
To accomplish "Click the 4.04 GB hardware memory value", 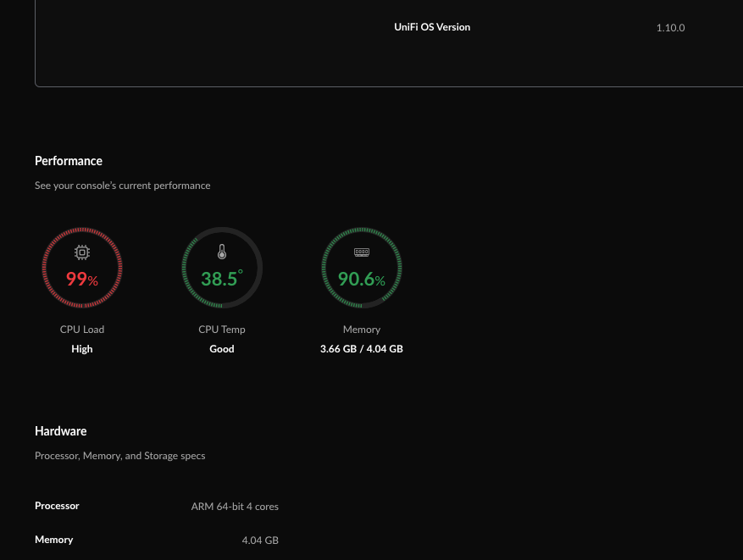I will point(260,541).
